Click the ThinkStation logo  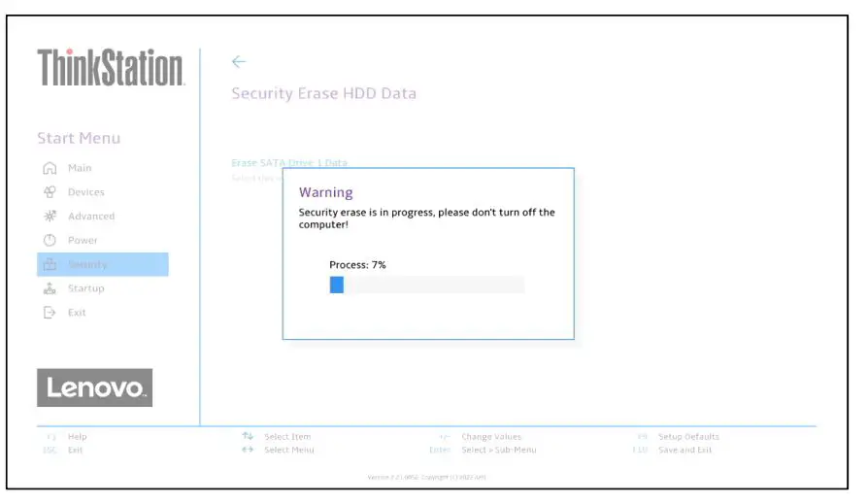point(111,68)
